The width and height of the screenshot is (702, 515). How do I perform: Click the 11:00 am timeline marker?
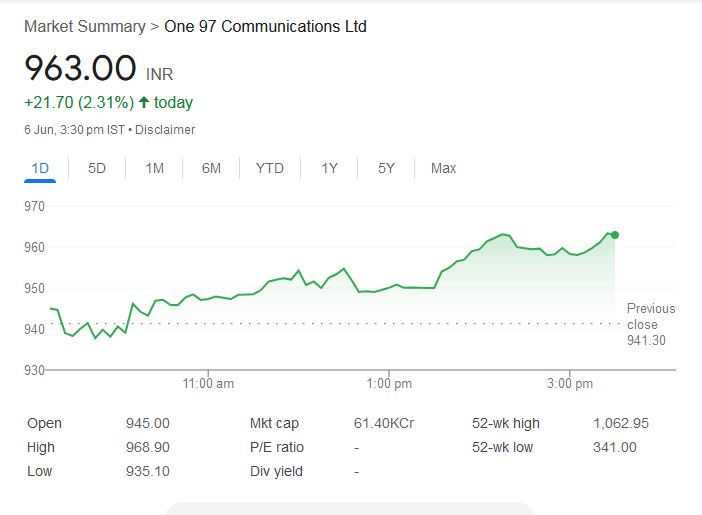(209, 384)
